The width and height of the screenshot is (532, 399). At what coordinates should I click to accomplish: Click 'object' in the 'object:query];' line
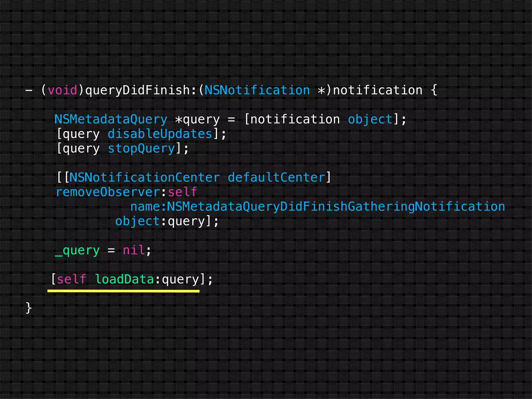pyautogui.click(x=138, y=221)
